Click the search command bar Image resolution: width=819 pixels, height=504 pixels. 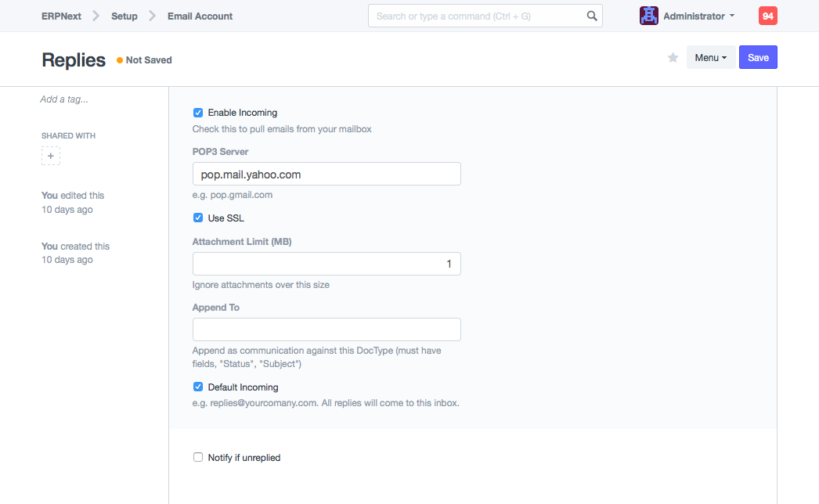pos(478,16)
